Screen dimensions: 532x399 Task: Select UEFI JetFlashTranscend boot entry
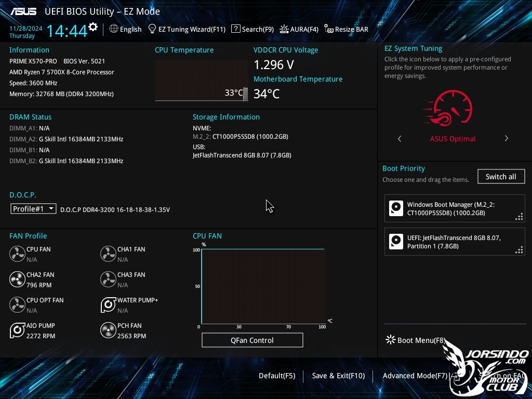(455, 242)
